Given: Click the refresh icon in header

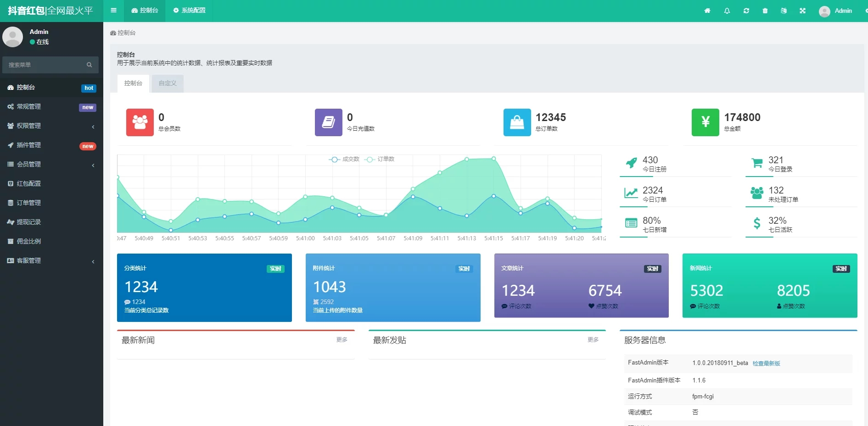Looking at the screenshot, I should (x=746, y=11).
